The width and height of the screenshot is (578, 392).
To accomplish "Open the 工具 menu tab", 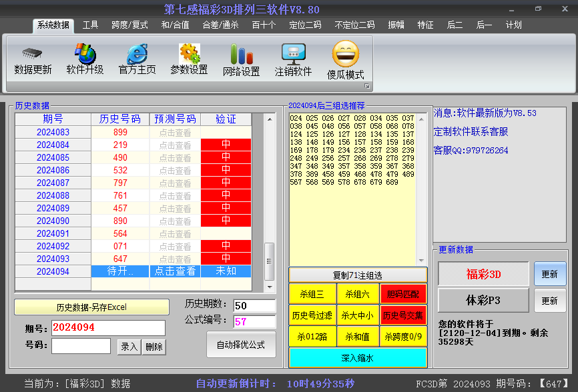I will [90, 25].
